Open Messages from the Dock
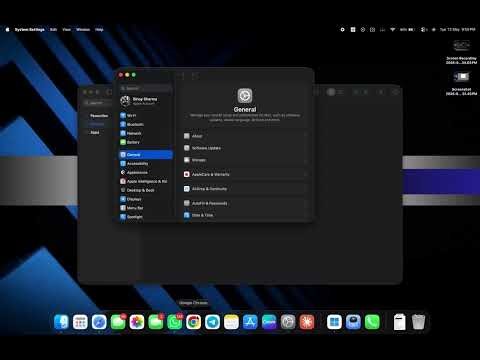Image resolution: width=480 pixels, height=360 pixels. pyautogui.click(x=118, y=322)
